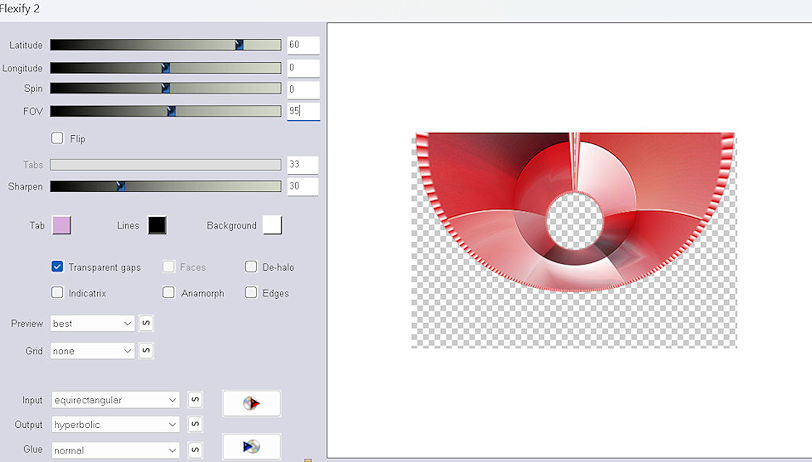Click the Longitude slider handle

click(x=166, y=68)
